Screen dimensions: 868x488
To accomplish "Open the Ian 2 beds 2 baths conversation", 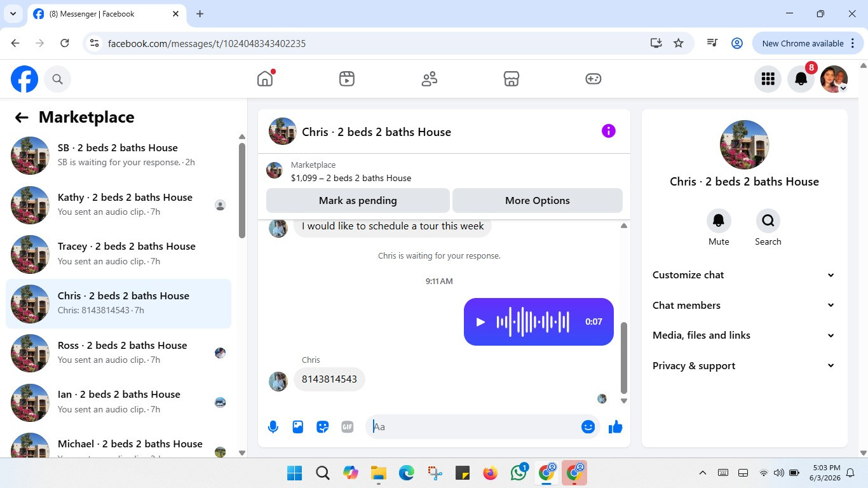I will (x=119, y=402).
